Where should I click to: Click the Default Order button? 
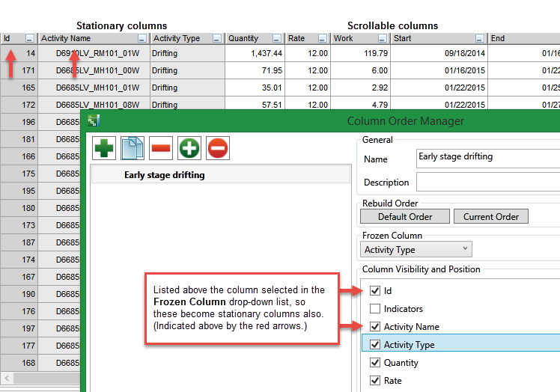coord(405,217)
